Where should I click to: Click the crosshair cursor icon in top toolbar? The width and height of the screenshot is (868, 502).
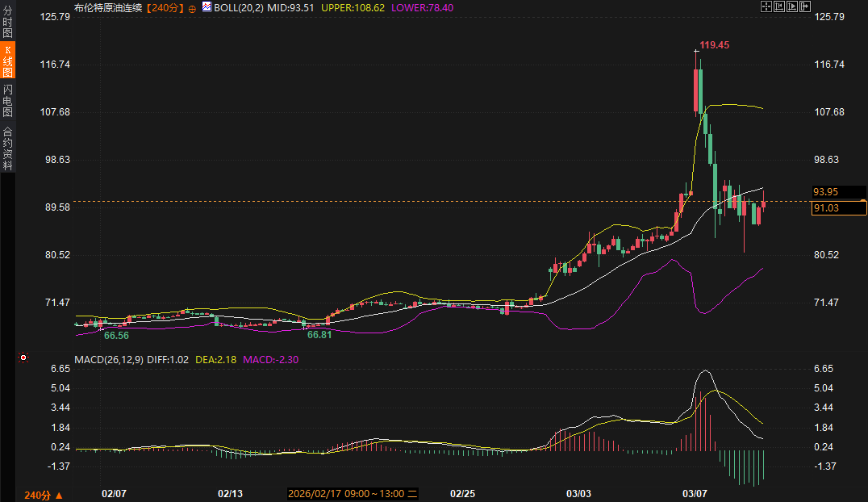click(766, 6)
